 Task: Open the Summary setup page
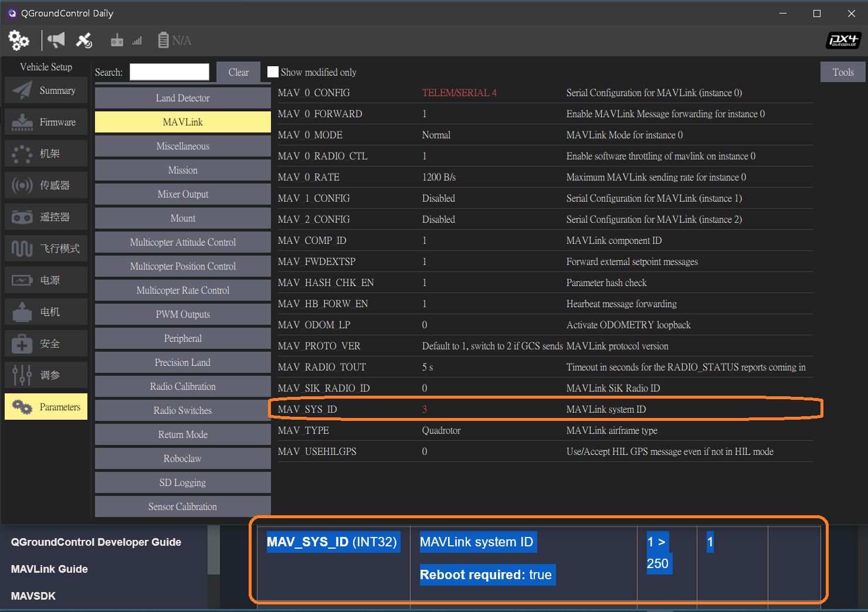[46, 90]
